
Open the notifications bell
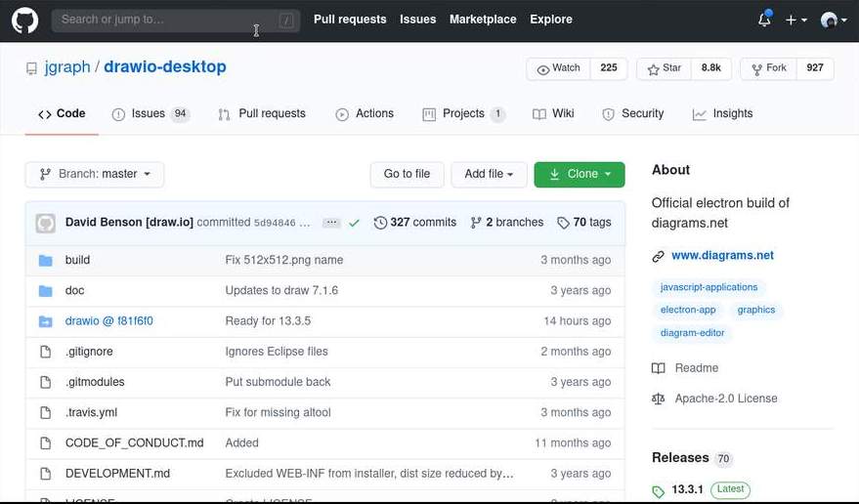(765, 20)
